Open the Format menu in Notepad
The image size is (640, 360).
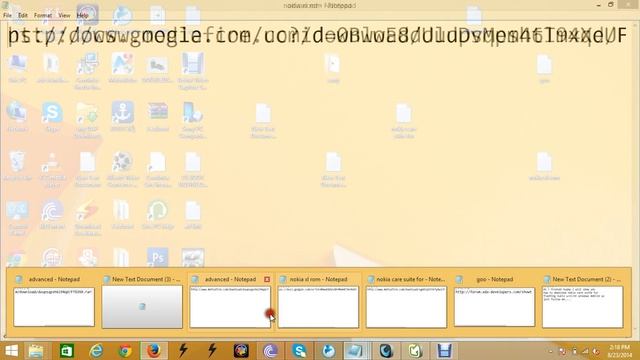43,16
